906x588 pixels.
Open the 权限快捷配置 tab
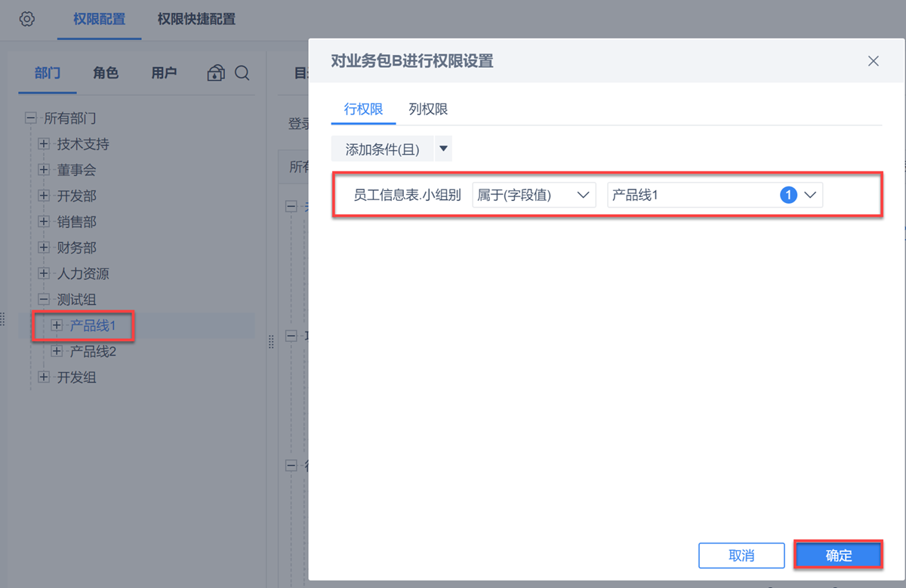pyautogui.click(x=196, y=20)
